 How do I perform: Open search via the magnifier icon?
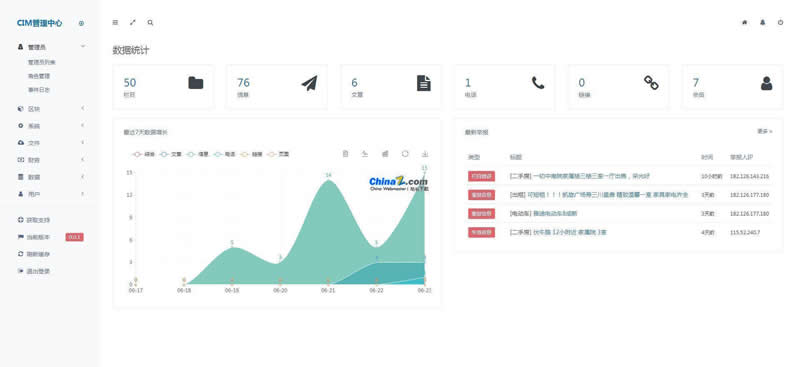(150, 22)
